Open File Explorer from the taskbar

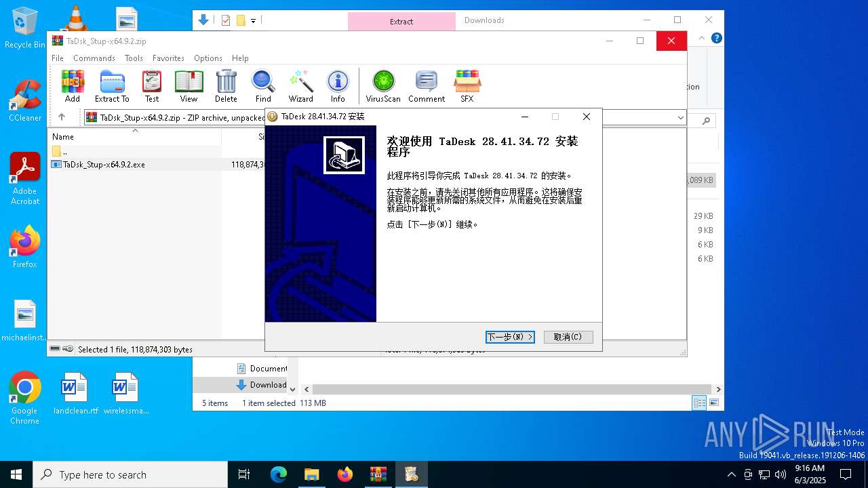tap(311, 474)
